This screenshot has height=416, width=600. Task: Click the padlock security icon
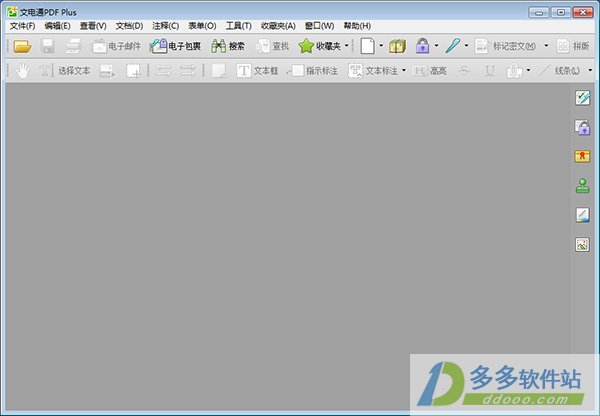coord(422,46)
